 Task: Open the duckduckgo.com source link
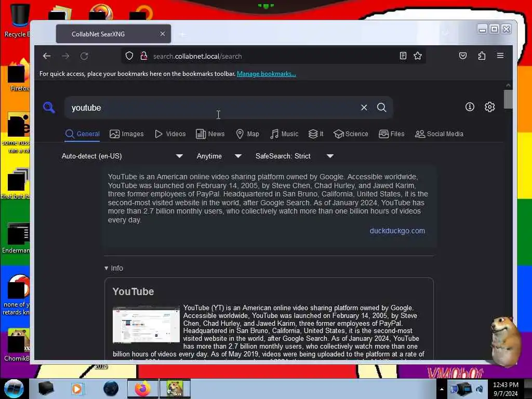397,231
